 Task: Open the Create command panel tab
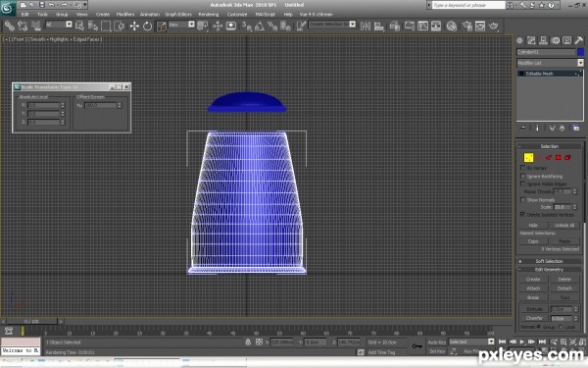[519, 40]
